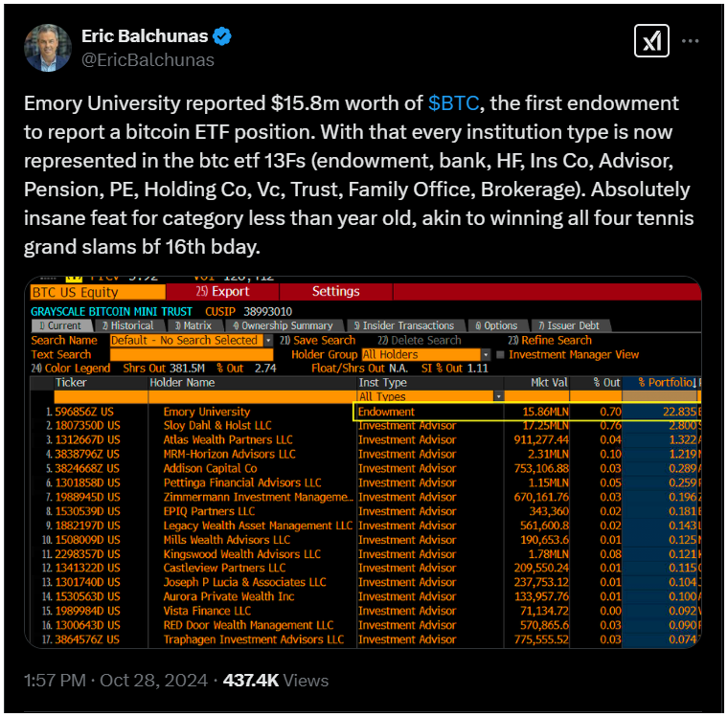Toggle the Investment Manager View checkbox
The image size is (728, 717).
[x=500, y=354]
